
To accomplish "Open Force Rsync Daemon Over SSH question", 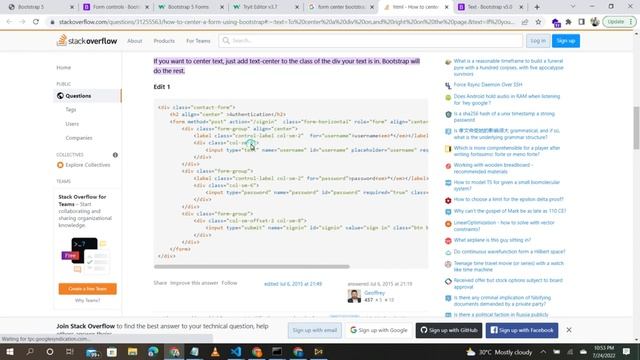I will pyautogui.click(x=488, y=84).
